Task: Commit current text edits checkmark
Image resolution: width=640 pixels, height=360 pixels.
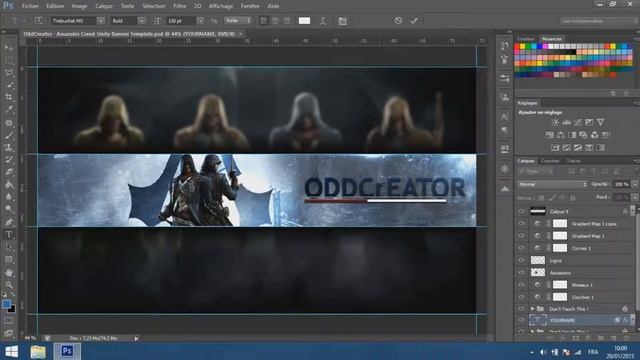Action: click(414, 20)
